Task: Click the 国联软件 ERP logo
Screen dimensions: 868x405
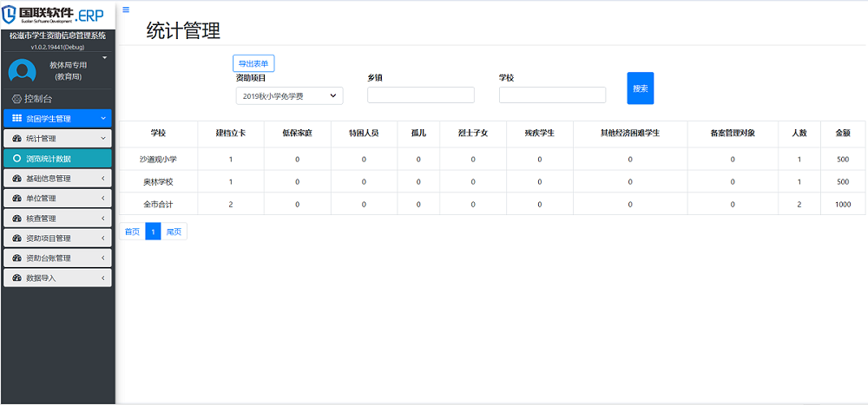Action: [54, 13]
